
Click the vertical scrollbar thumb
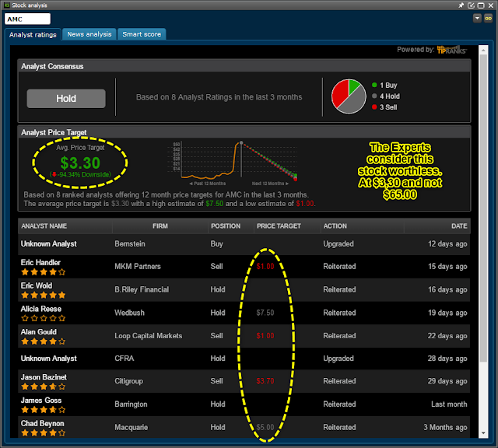tap(483, 208)
